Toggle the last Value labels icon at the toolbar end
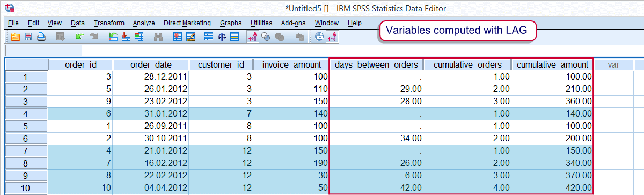 (332, 37)
